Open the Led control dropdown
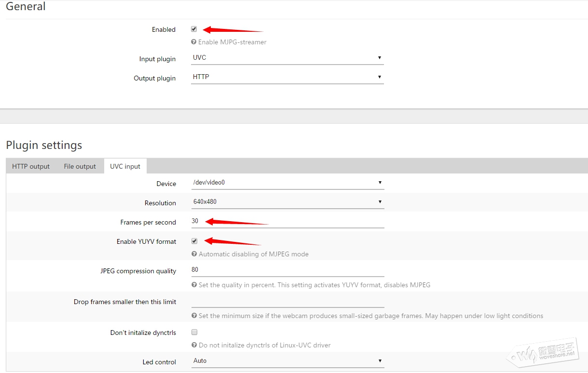588x373 pixels. 287,361
